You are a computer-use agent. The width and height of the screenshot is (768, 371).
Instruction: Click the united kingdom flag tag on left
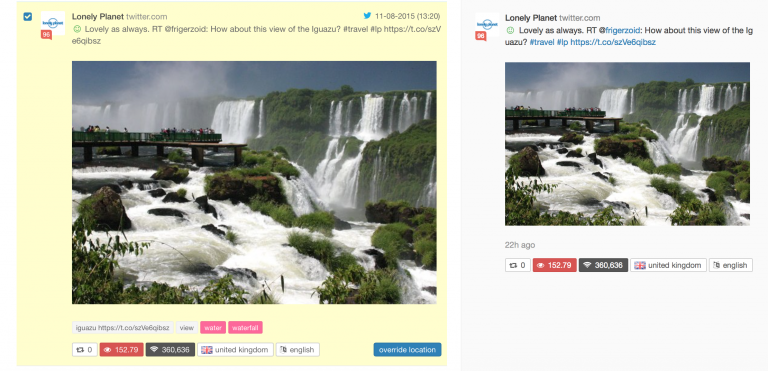click(x=235, y=349)
